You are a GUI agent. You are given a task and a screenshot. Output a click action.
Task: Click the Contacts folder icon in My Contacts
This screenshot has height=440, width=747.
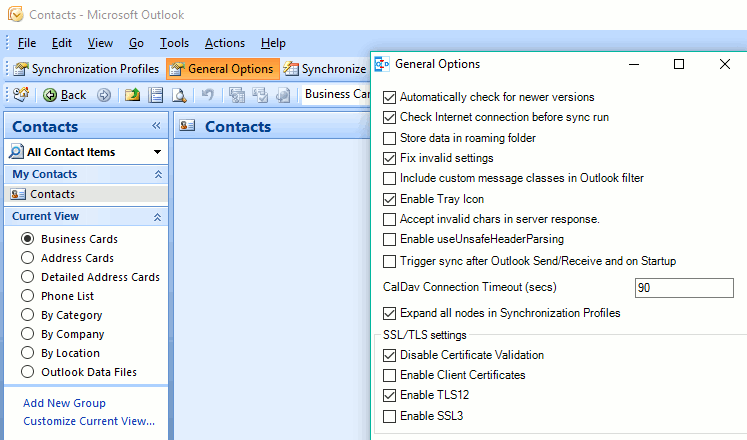click(x=18, y=194)
